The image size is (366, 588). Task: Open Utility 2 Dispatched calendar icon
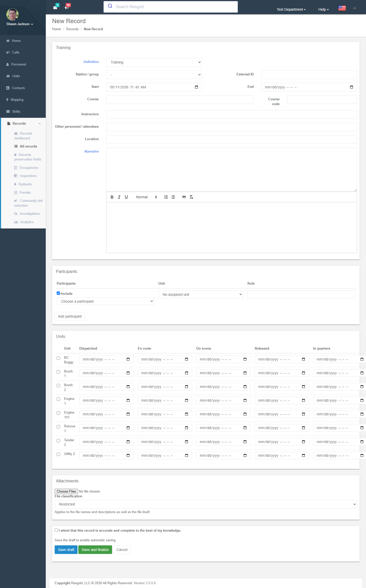click(x=128, y=455)
